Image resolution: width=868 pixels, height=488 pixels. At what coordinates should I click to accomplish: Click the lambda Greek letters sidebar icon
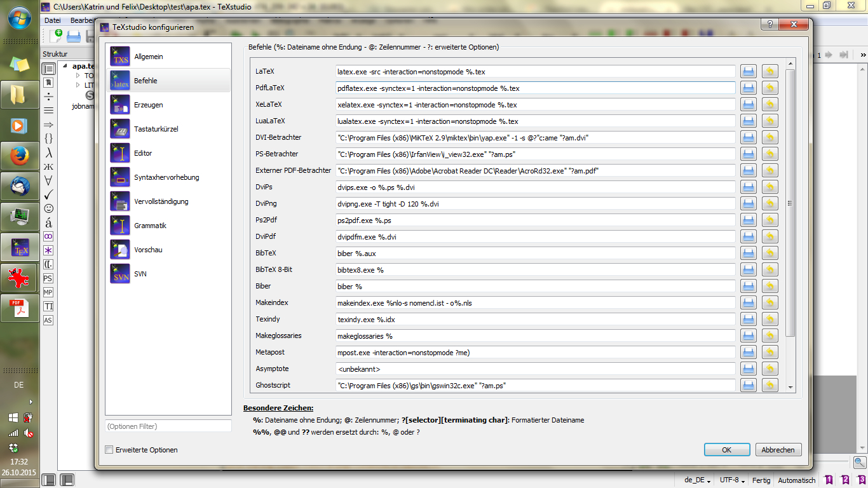48,152
